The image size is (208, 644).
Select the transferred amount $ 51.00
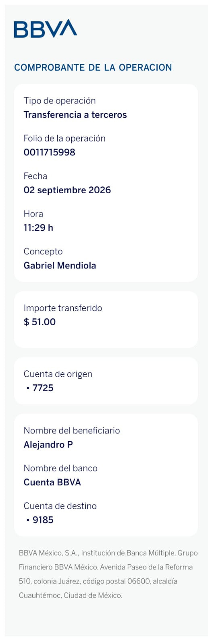40,322
